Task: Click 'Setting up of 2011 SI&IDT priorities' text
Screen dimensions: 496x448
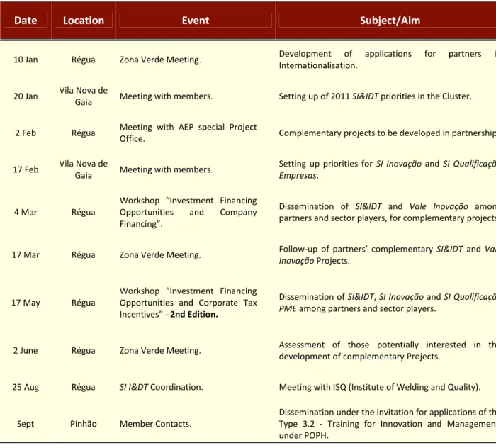Action: coord(349,96)
